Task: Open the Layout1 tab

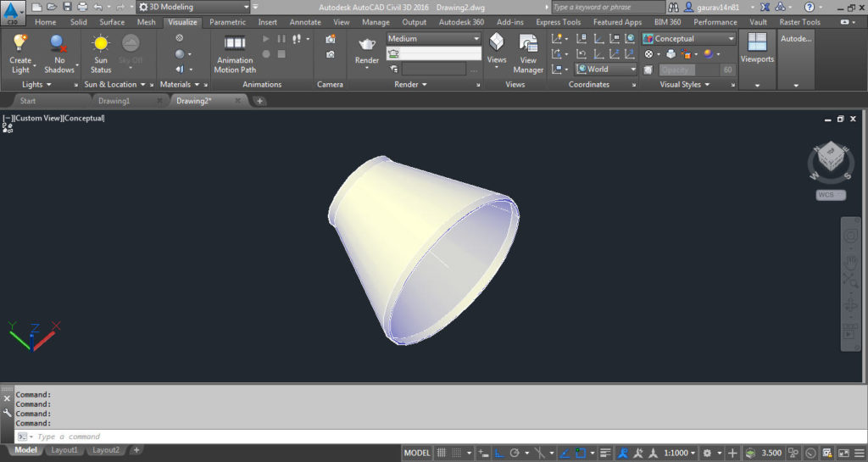Action: 64,450
